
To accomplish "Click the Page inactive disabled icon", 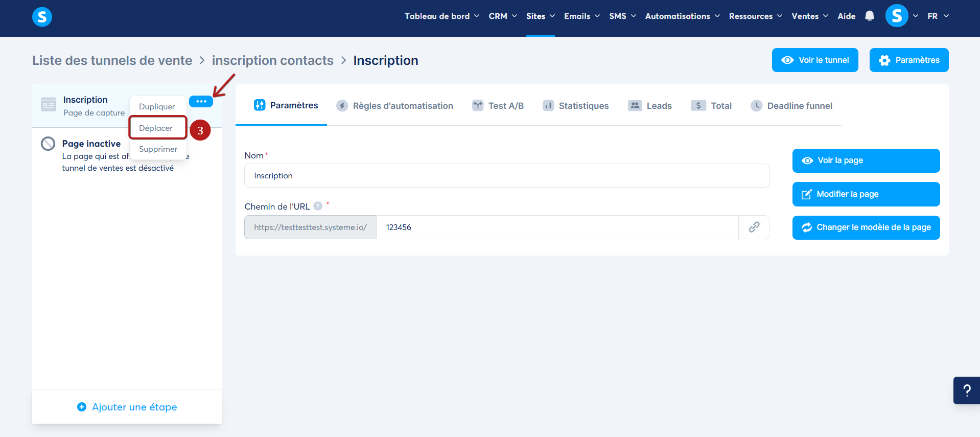I will (x=48, y=144).
